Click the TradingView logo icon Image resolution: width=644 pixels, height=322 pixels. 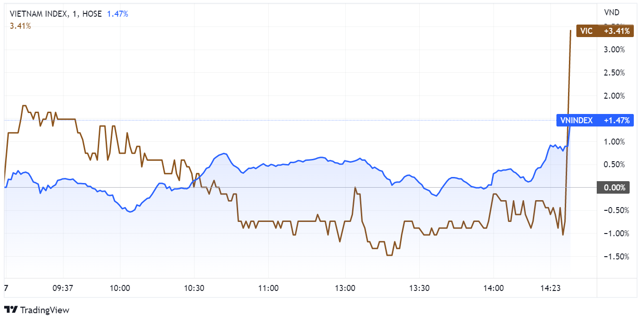coord(11,310)
